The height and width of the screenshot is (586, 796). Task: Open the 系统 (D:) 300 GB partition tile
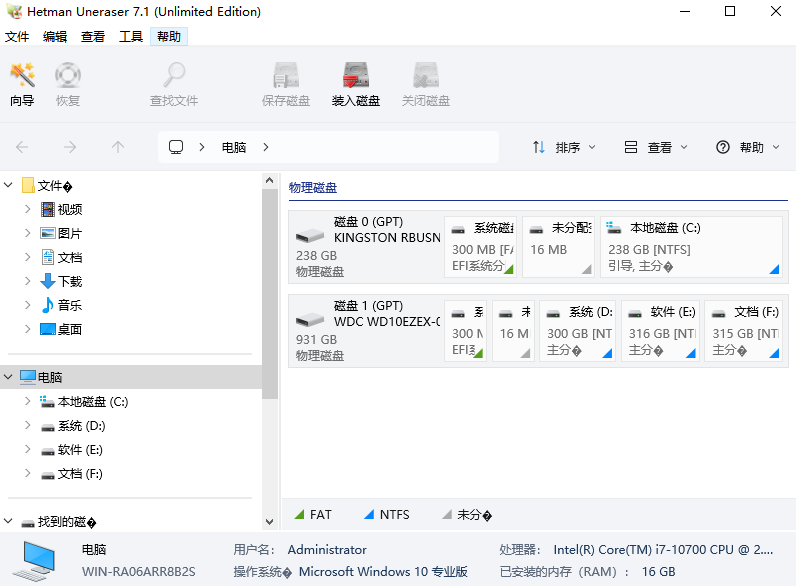pos(578,331)
